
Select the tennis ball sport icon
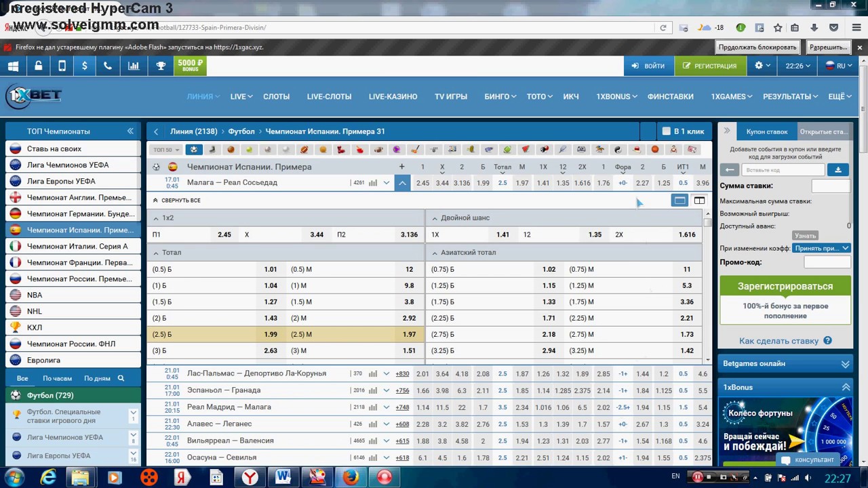point(250,150)
